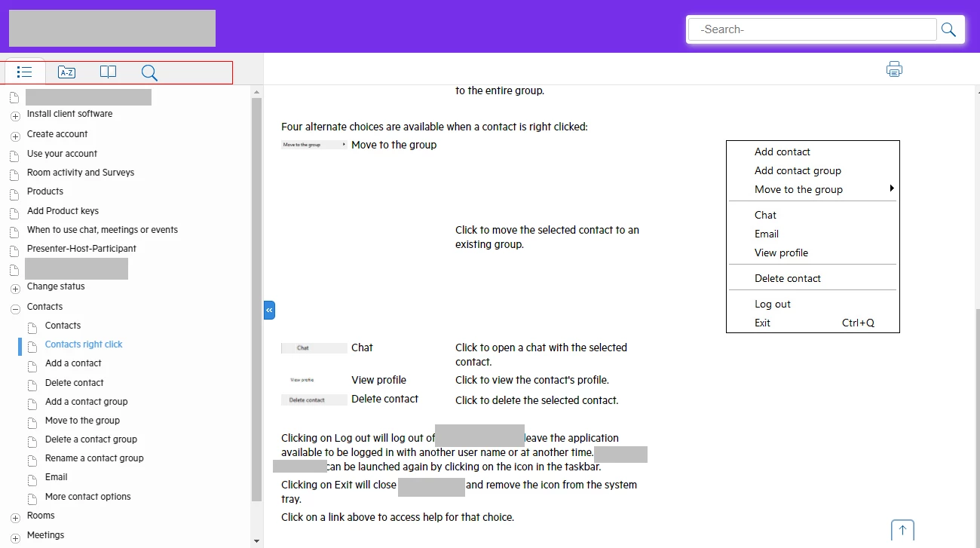The image size is (980, 548).
Task: Click View profile in the context menu image
Action: 781,253
